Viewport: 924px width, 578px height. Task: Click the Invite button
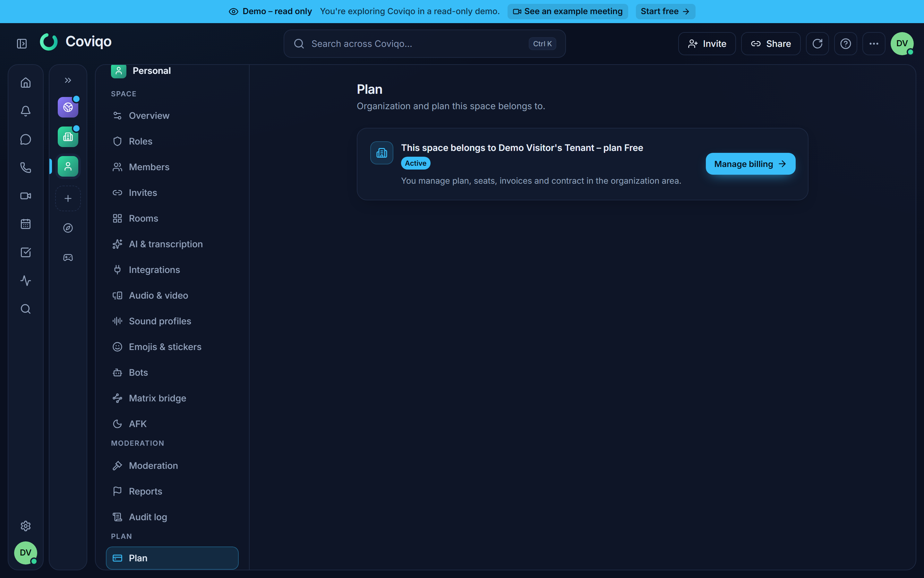coord(707,44)
